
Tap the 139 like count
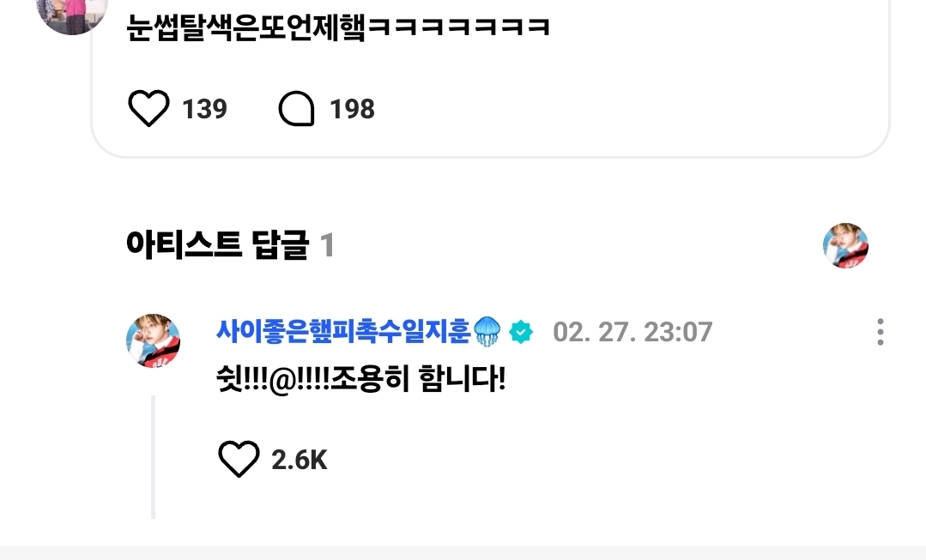204,109
